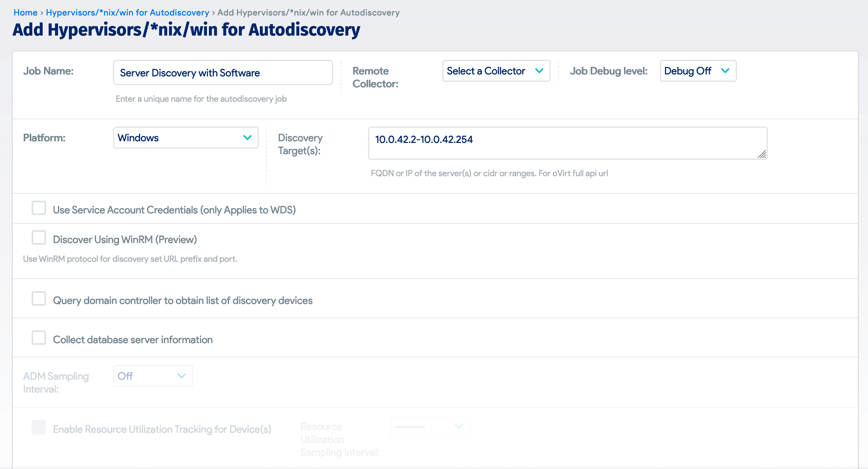
Task: Open Hypervisors/*nix/win for Autodiscovery breadcrumb link
Action: [x=127, y=12]
